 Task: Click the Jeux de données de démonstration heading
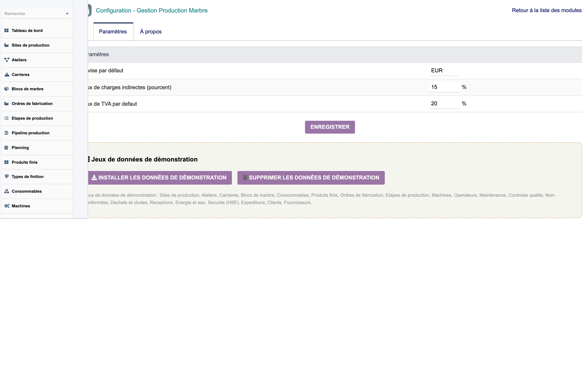click(x=144, y=159)
